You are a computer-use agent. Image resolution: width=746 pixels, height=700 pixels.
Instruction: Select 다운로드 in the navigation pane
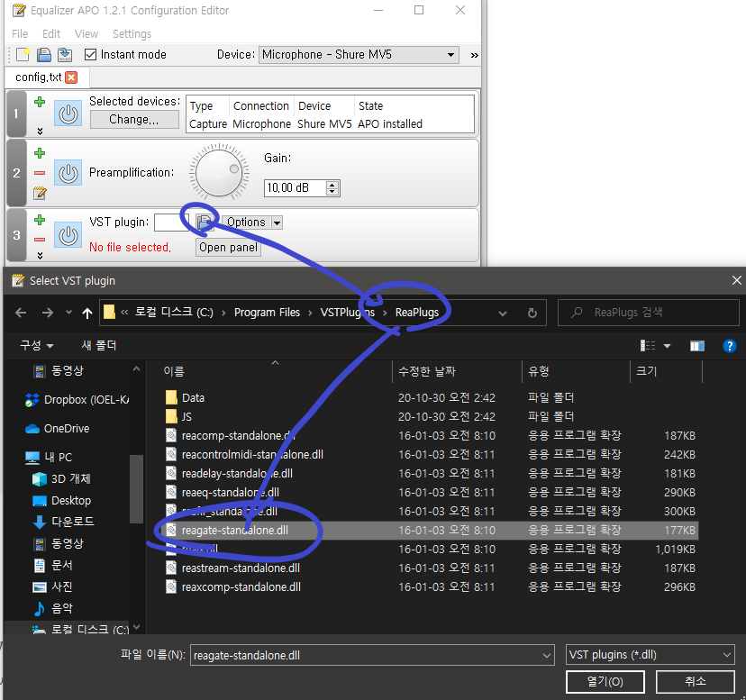click(x=64, y=522)
